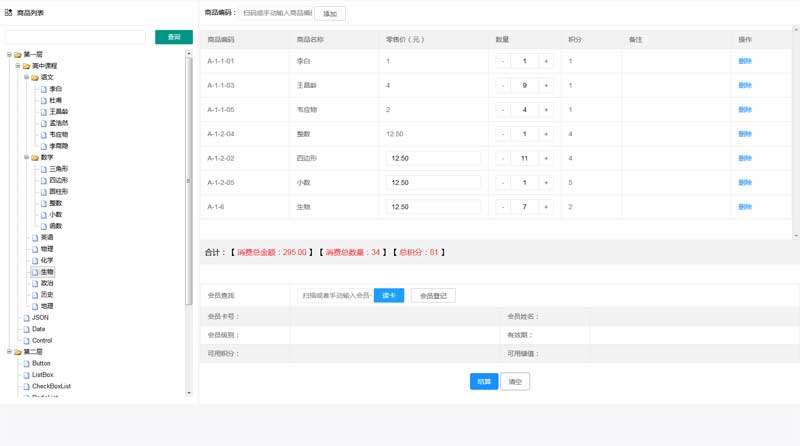Select 李白 in the product tree
This screenshot has height=446, width=800.
[x=56, y=89]
